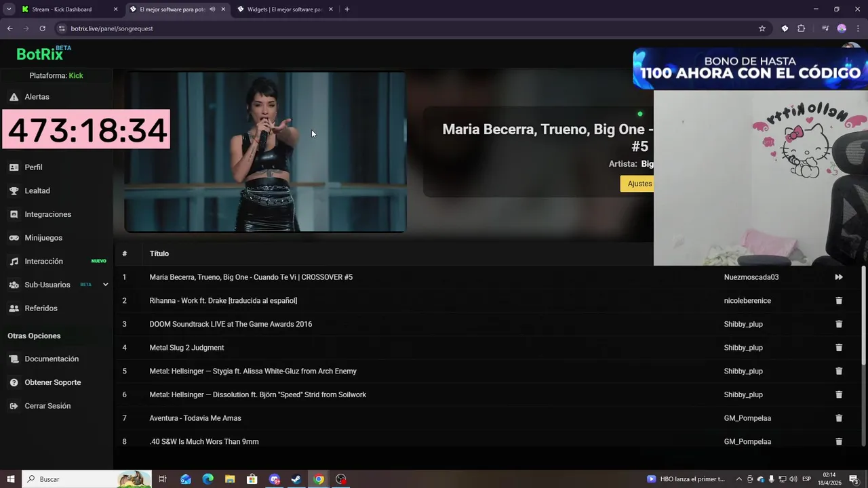
Task: Click the Cerrar Sesión logout icon
Action: (14, 406)
